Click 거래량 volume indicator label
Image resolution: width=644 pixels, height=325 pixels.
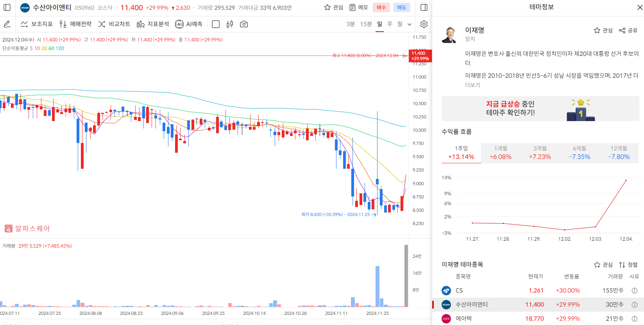pos(9,246)
